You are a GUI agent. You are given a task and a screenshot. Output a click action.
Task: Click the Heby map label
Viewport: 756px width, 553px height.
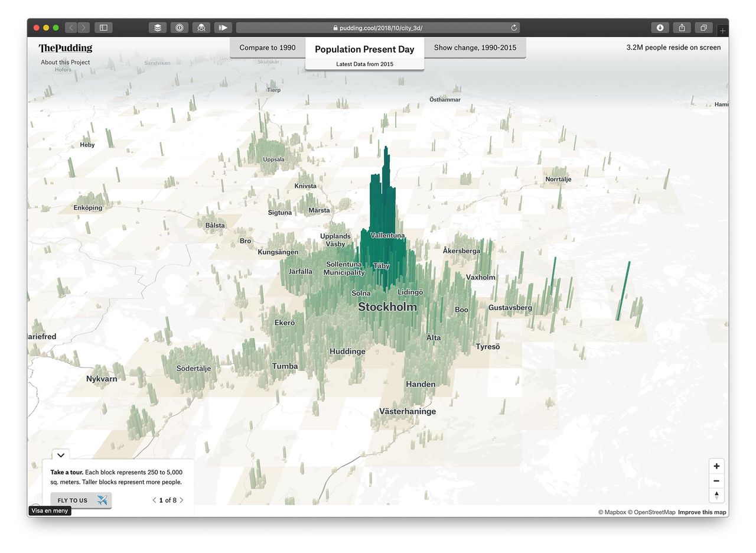(87, 145)
